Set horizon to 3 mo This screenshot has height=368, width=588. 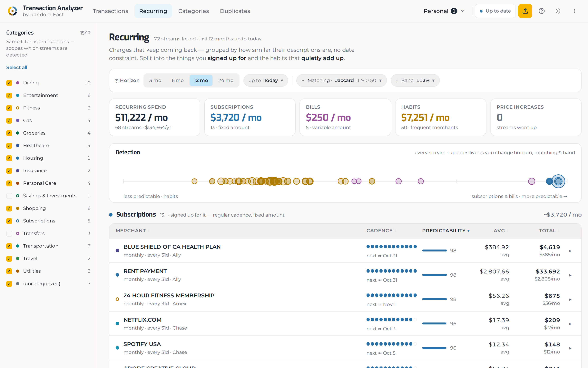[x=155, y=80]
